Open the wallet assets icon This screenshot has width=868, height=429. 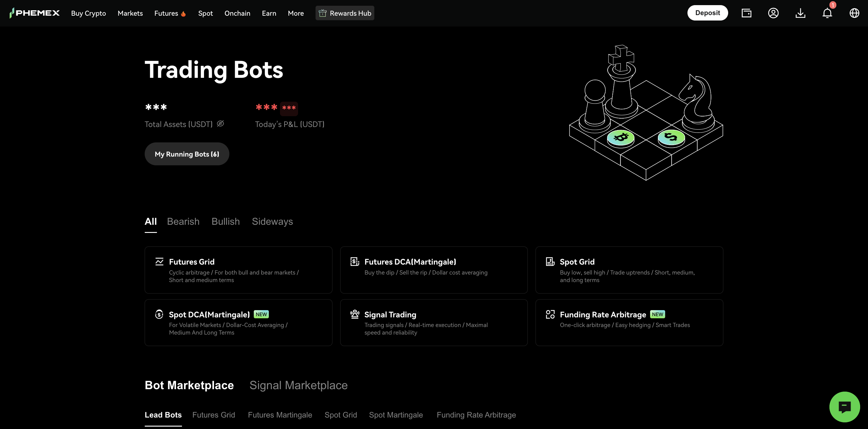point(746,13)
